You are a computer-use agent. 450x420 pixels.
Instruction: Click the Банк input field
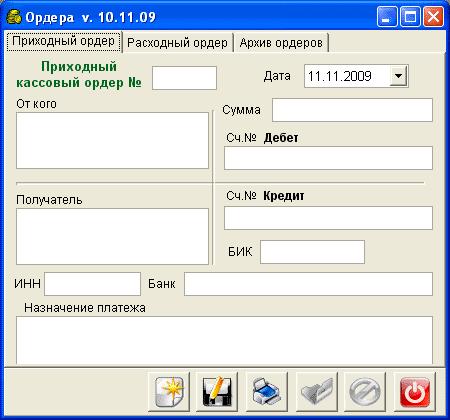pyautogui.click(x=308, y=284)
